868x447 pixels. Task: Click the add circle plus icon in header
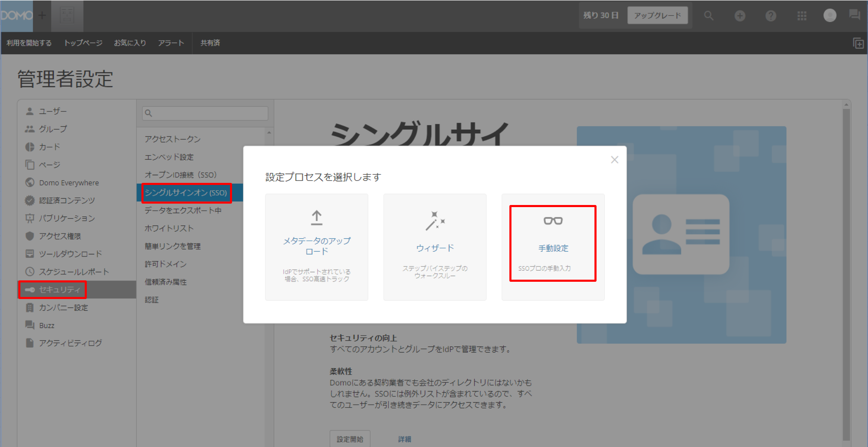[740, 16]
